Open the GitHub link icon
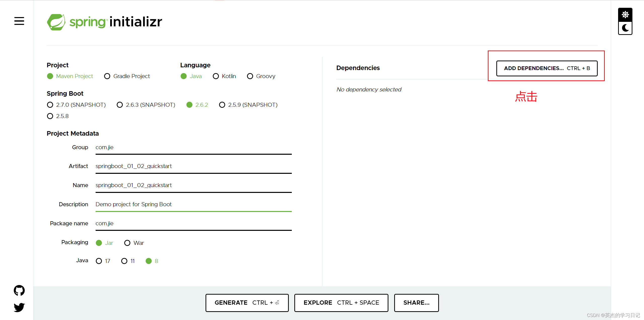This screenshot has height=320, width=644. coord(19,290)
